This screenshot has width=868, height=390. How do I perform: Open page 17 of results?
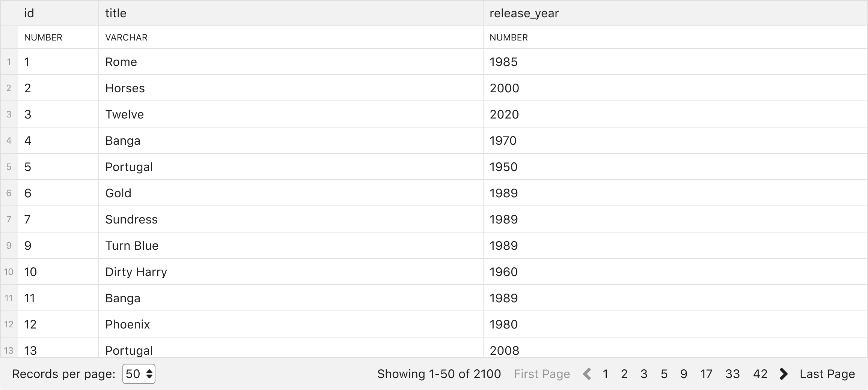click(706, 374)
